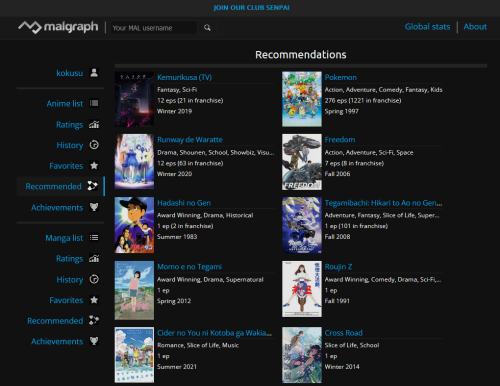Open the Anime list section
The height and width of the screenshot is (386, 500).
click(65, 104)
